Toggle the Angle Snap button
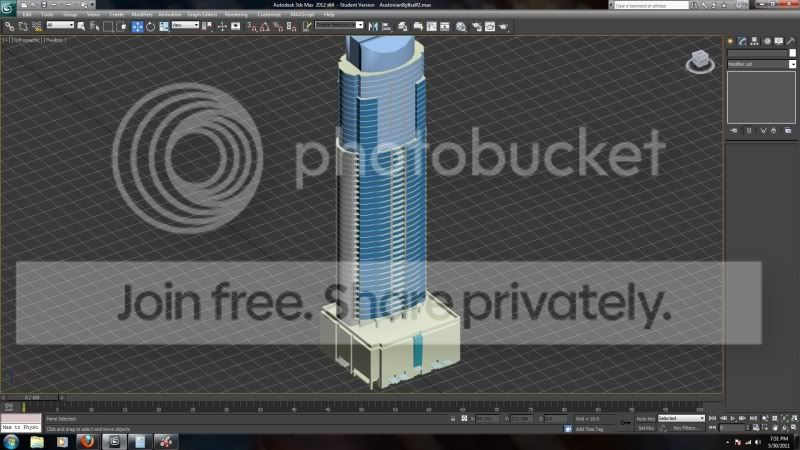 [x=265, y=27]
